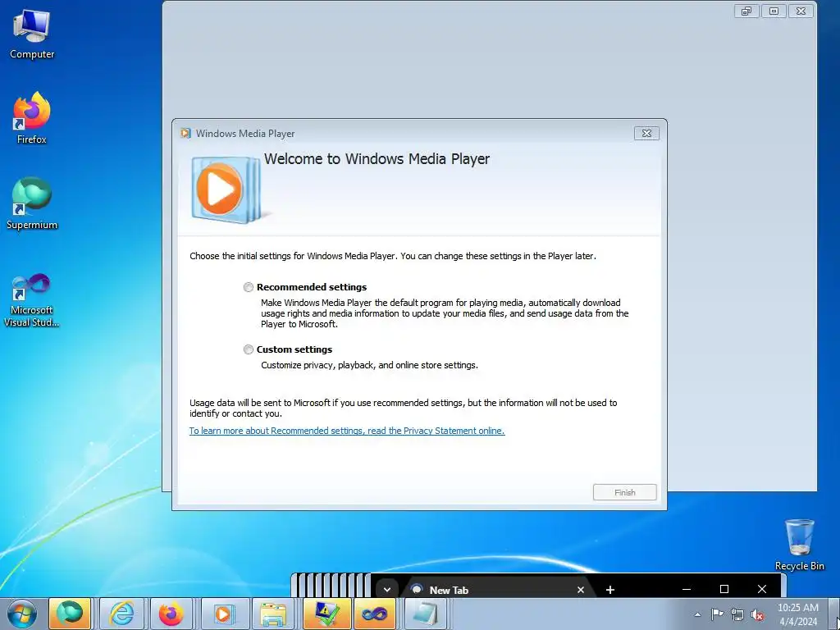The width and height of the screenshot is (840, 630).
Task: Minimize the browser window
Action: (687, 589)
